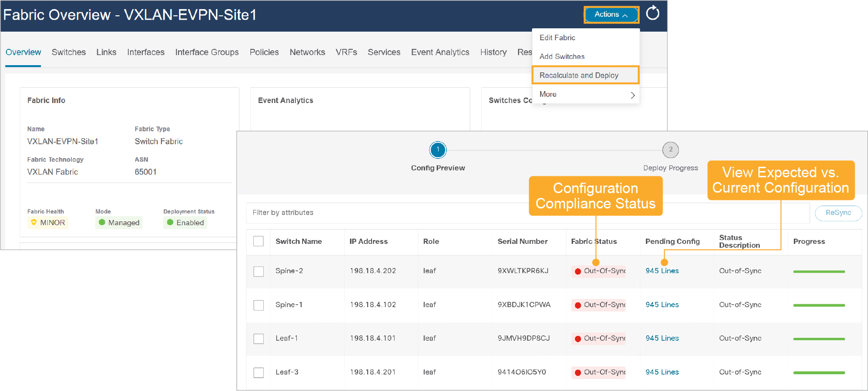Image resolution: width=868 pixels, height=391 pixels.
Task: Tick the checkbox for Spine-1 row
Action: [259, 305]
